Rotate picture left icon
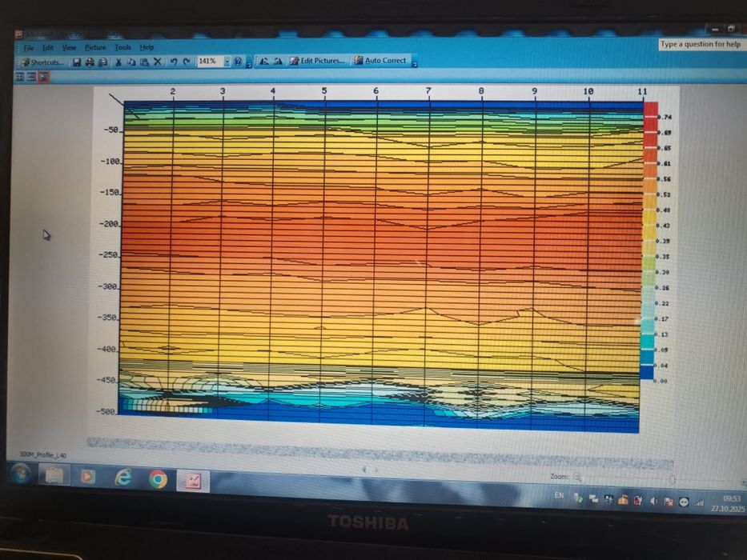The height and width of the screenshot is (560, 747). (x=264, y=61)
